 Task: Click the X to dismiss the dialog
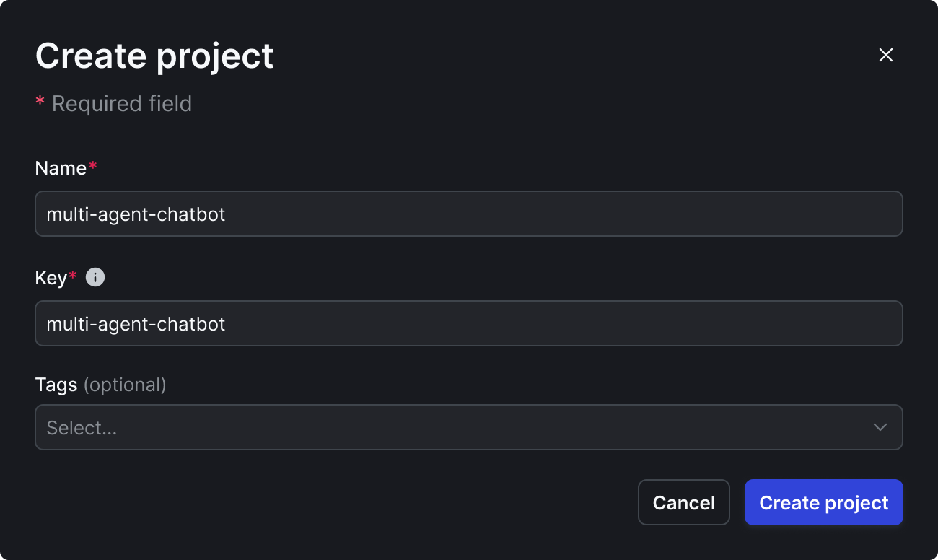885,55
